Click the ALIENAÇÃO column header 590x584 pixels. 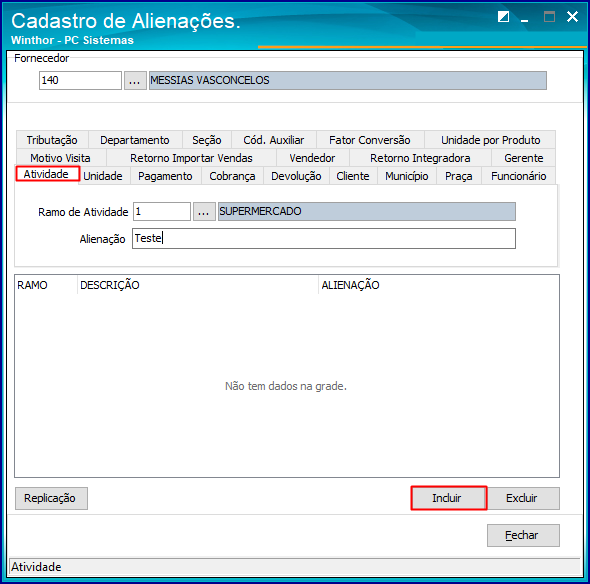pyautogui.click(x=438, y=285)
